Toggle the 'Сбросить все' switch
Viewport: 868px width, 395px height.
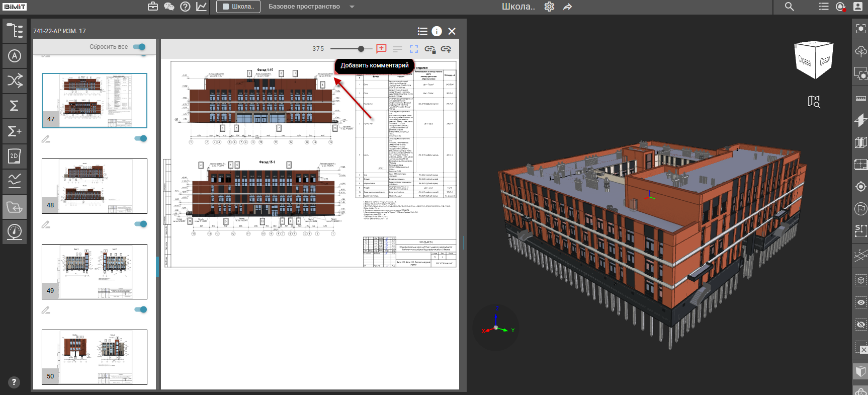pos(139,47)
